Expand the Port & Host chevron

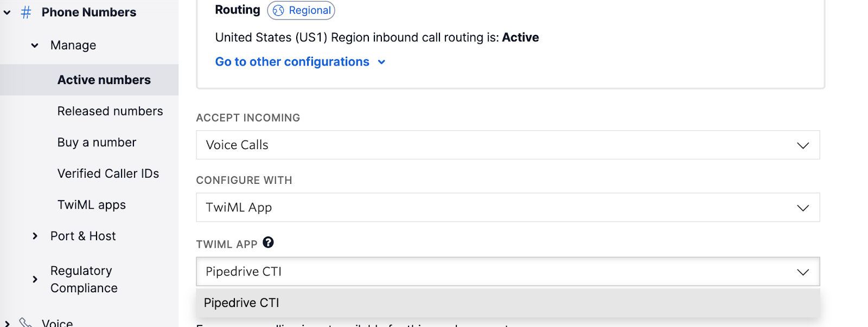[x=35, y=236]
